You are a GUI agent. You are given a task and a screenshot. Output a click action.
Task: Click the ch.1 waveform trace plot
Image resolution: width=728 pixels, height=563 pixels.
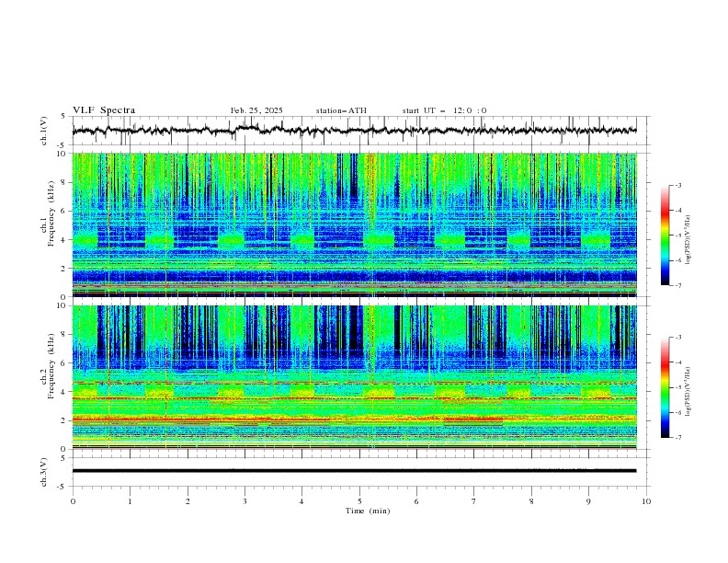(354, 131)
